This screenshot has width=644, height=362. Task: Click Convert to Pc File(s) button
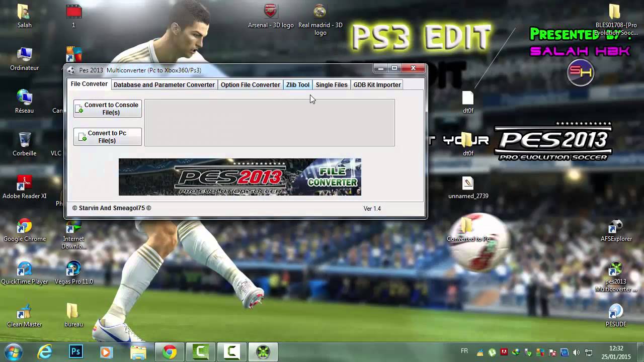(x=108, y=137)
